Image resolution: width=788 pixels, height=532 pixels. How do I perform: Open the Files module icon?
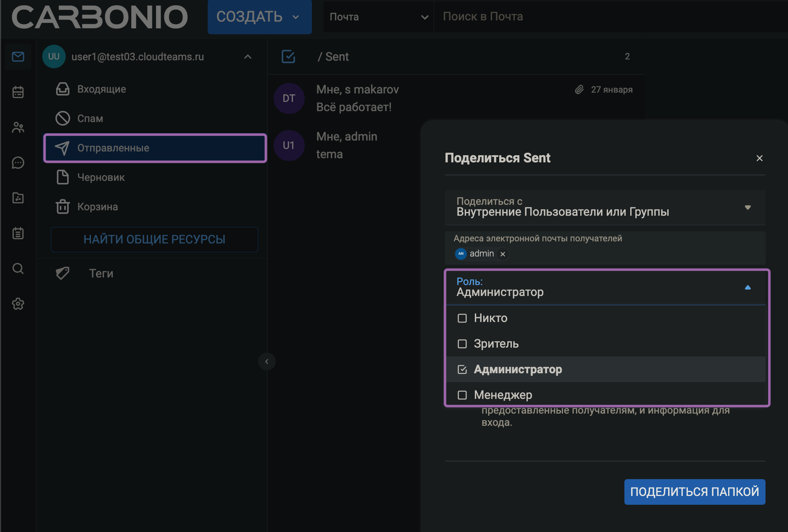coord(18,198)
